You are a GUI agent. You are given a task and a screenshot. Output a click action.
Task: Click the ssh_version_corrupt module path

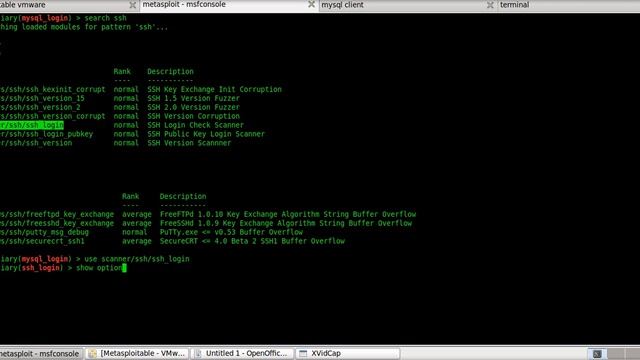click(x=53, y=116)
